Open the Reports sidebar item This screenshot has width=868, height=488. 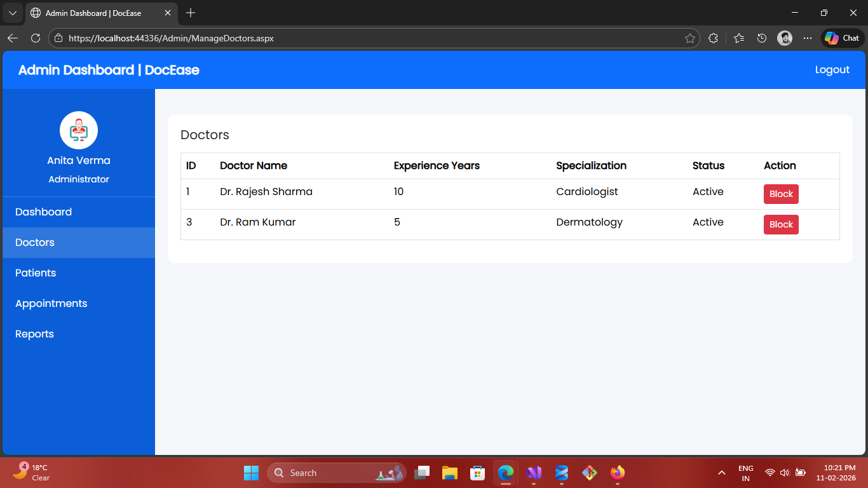[34, 334]
